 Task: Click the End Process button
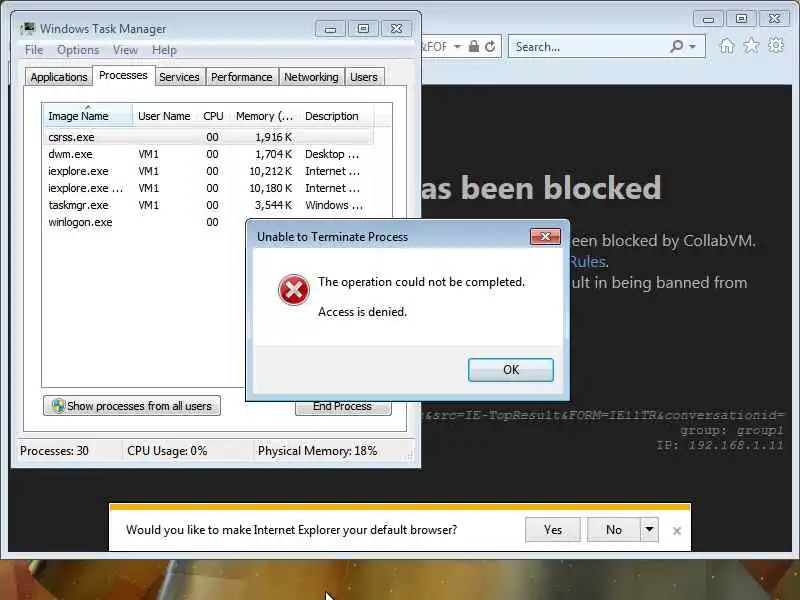point(343,408)
